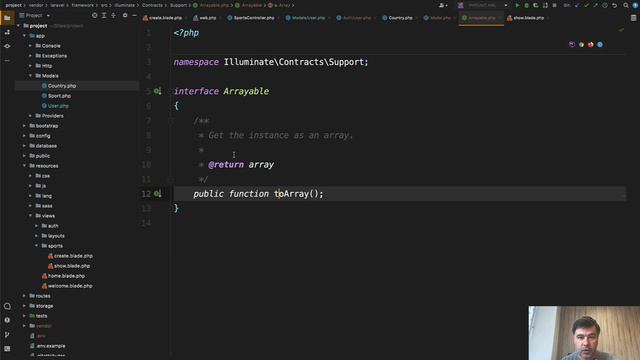640x360 pixels.
Task: Click the Rollback undo arrow icon
Action: (614, 5)
